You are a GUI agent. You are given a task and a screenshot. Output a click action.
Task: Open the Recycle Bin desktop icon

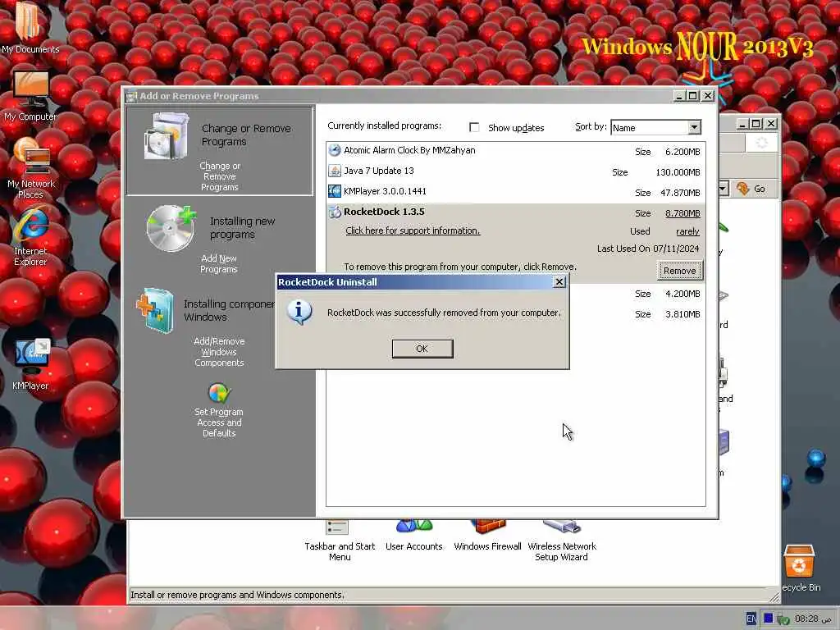click(801, 568)
